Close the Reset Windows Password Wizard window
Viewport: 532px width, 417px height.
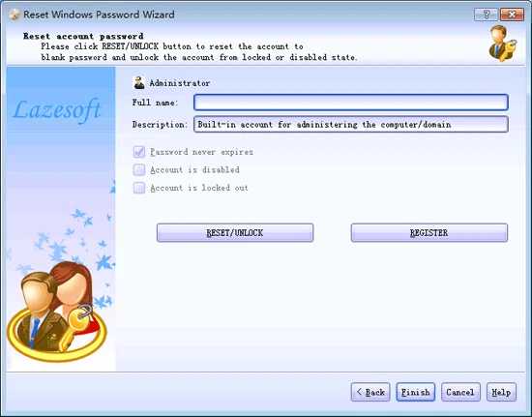[512, 15]
